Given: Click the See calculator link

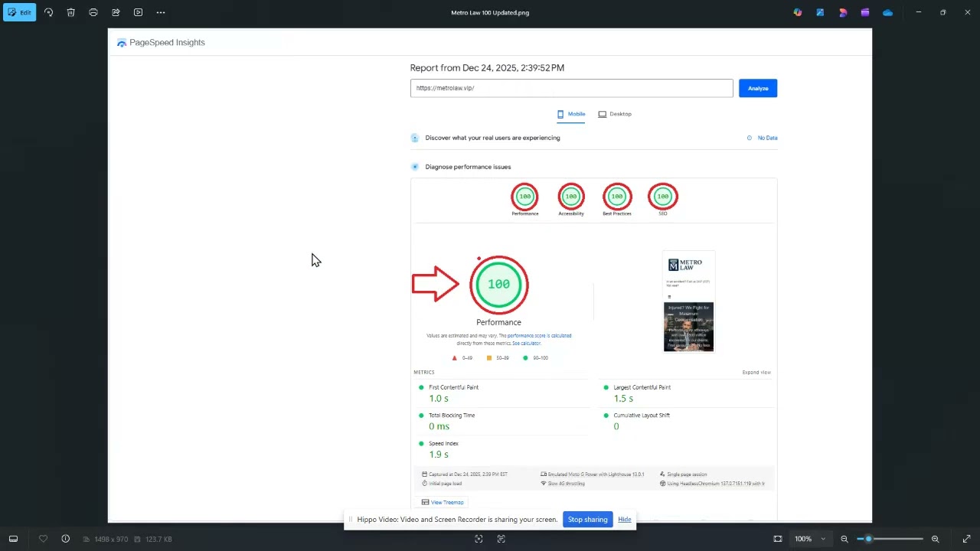Looking at the screenshot, I should click(526, 344).
